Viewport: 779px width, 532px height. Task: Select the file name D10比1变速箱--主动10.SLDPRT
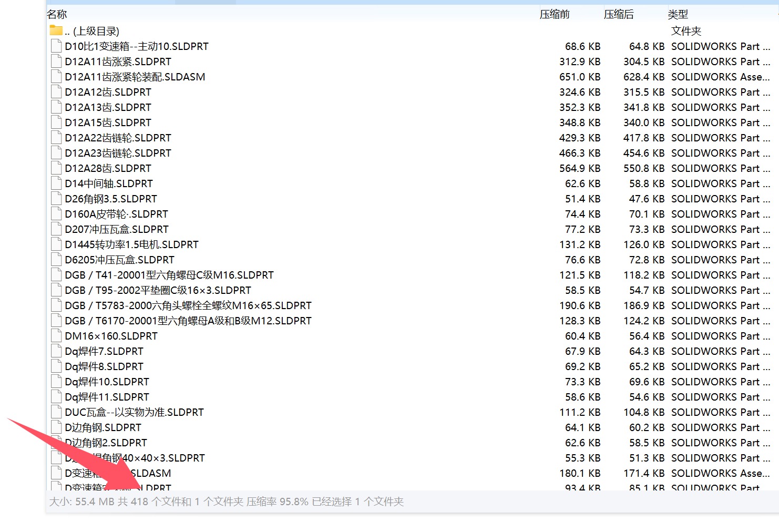pyautogui.click(x=137, y=46)
